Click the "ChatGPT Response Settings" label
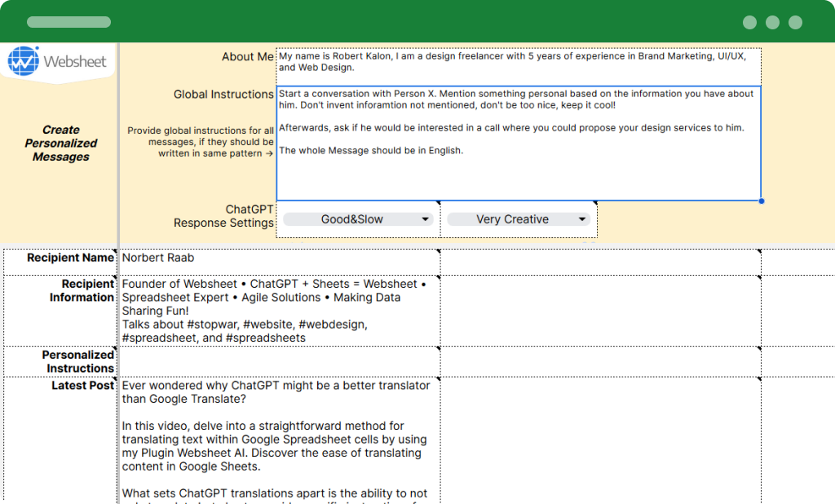The height and width of the screenshot is (504, 835). (223, 216)
